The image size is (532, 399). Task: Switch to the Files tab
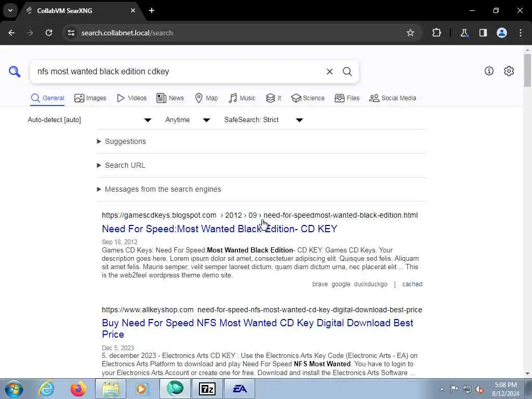pyautogui.click(x=347, y=98)
